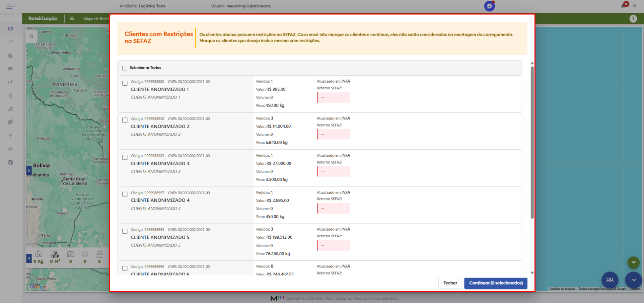Click the Termos link on the map
The height and width of the screenshot is (303, 644).
click(x=635, y=289)
